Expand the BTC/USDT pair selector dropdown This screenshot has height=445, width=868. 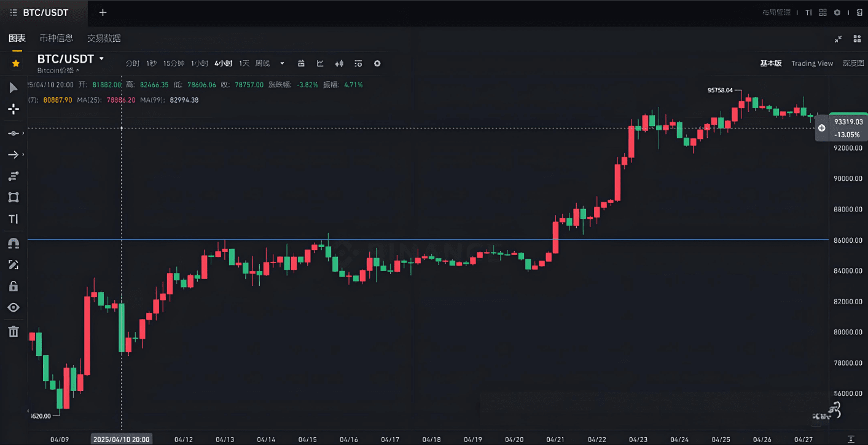click(101, 59)
